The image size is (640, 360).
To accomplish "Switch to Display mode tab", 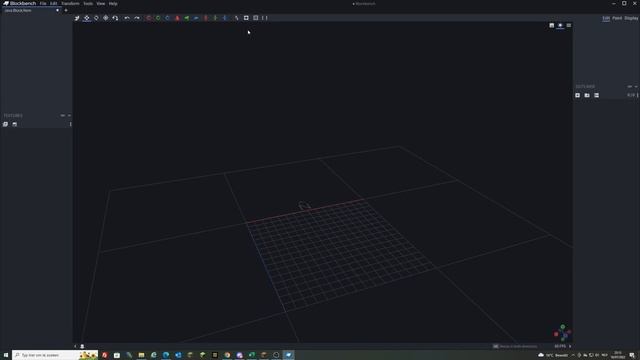I will pos(631,18).
